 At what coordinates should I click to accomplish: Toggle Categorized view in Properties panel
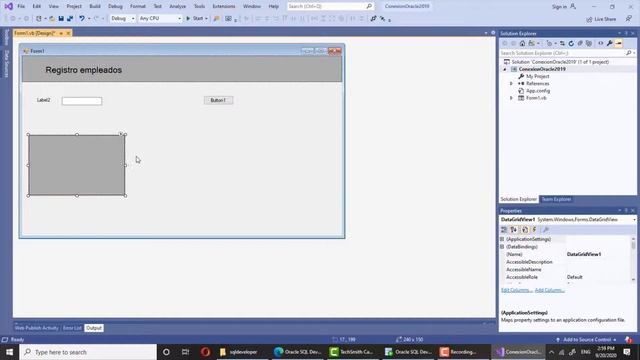(504, 230)
